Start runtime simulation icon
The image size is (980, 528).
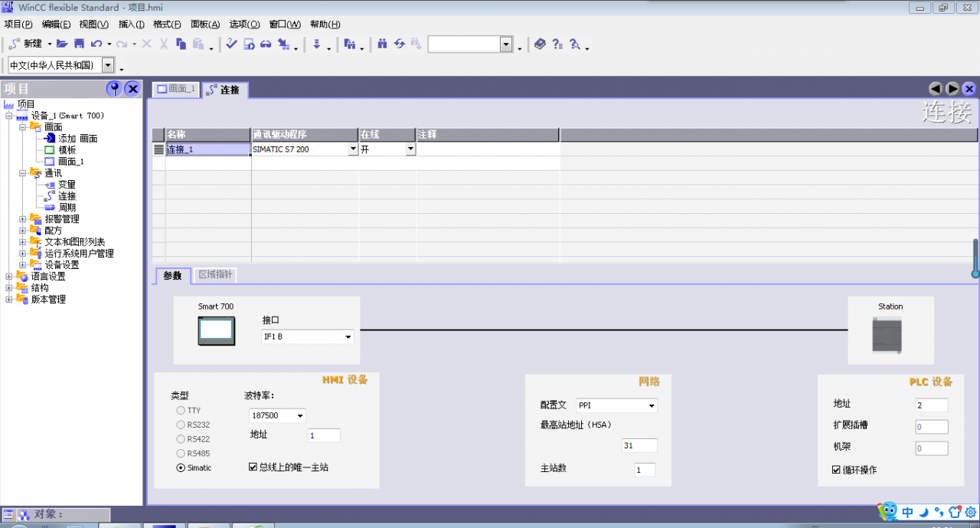(x=249, y=44)
